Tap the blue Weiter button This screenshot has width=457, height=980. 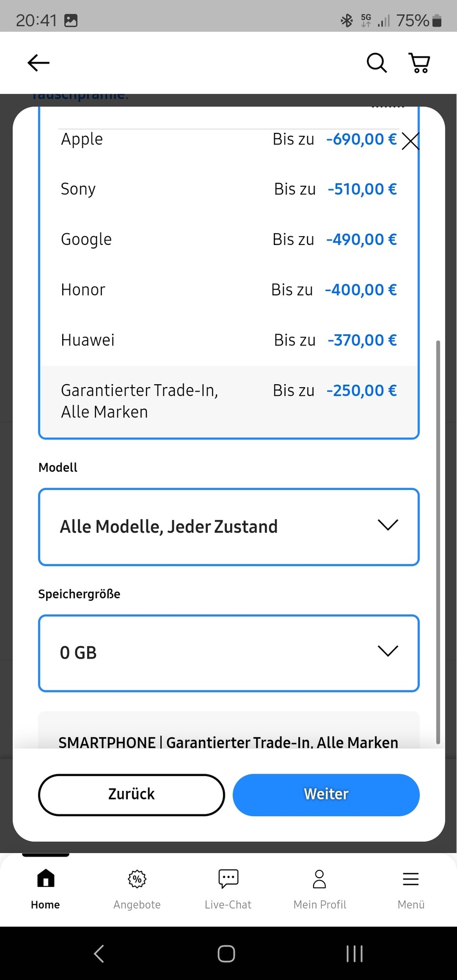(326, 795)
